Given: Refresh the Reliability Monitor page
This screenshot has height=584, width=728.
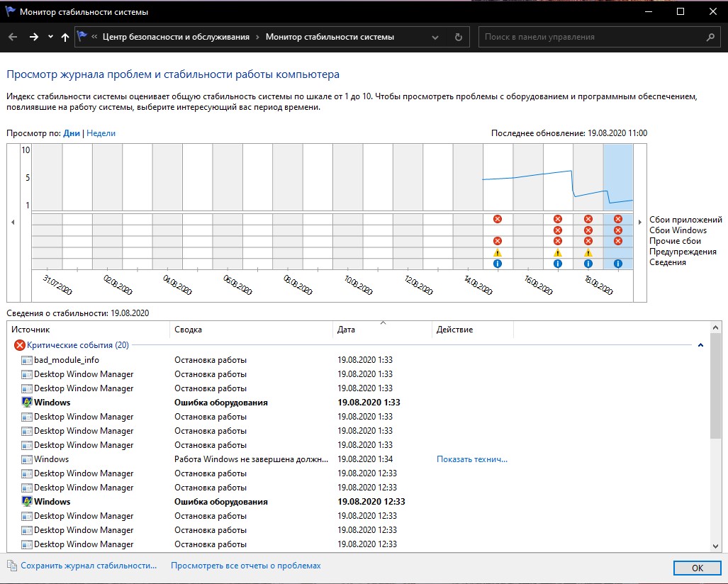Looking at the screenshot, I should click(x=458, y=37).
